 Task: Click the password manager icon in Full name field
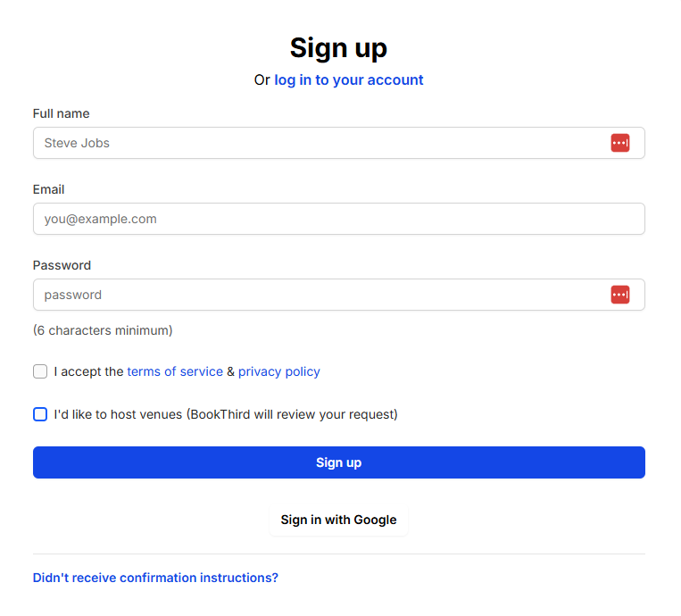click(x=619, y=143)
